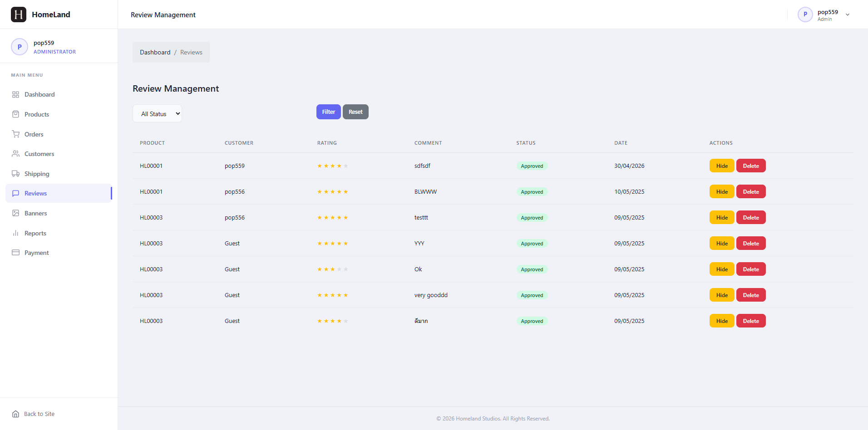Hide the Ok review
This screenshot has height=430, width=868.
pyautogui.click(x=722, y=269)
